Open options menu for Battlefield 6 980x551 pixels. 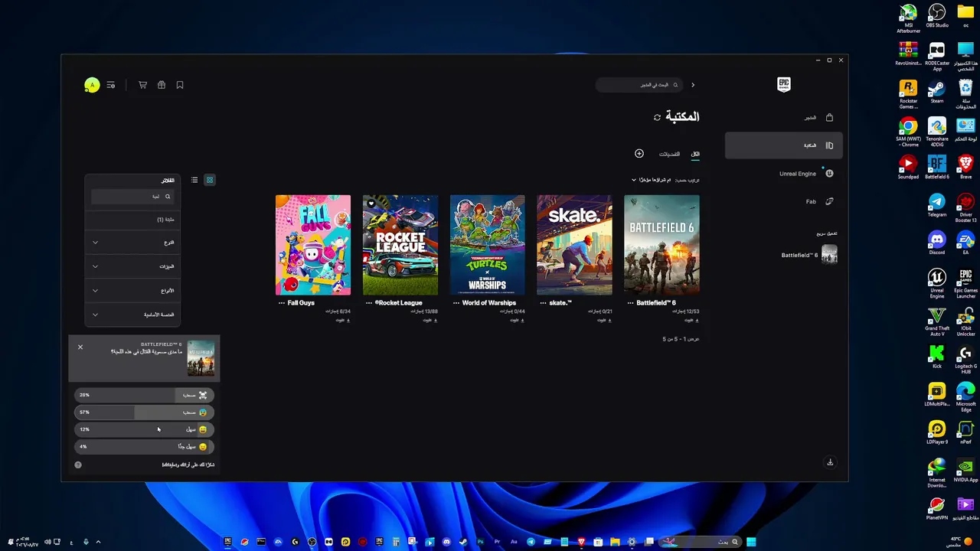coord(630,303)
